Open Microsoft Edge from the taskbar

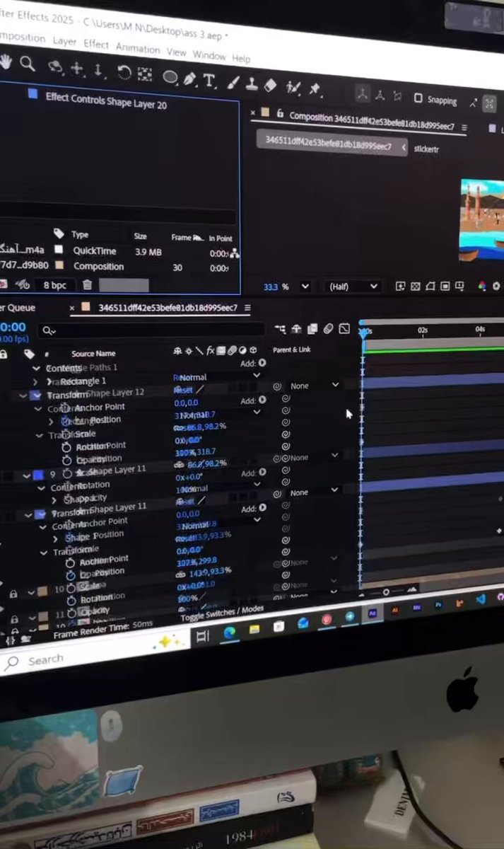click(x=230, y=634)
